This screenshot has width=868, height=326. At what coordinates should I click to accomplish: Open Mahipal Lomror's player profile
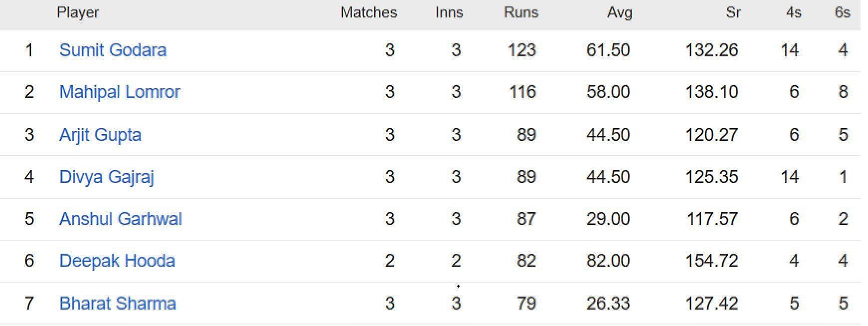point(120,92)
